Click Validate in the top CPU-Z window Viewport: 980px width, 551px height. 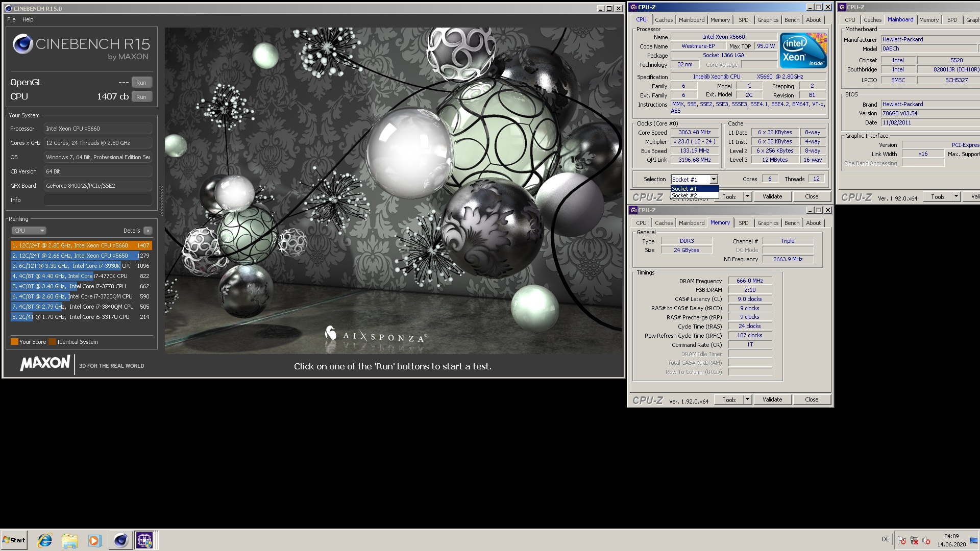(772, 196)
